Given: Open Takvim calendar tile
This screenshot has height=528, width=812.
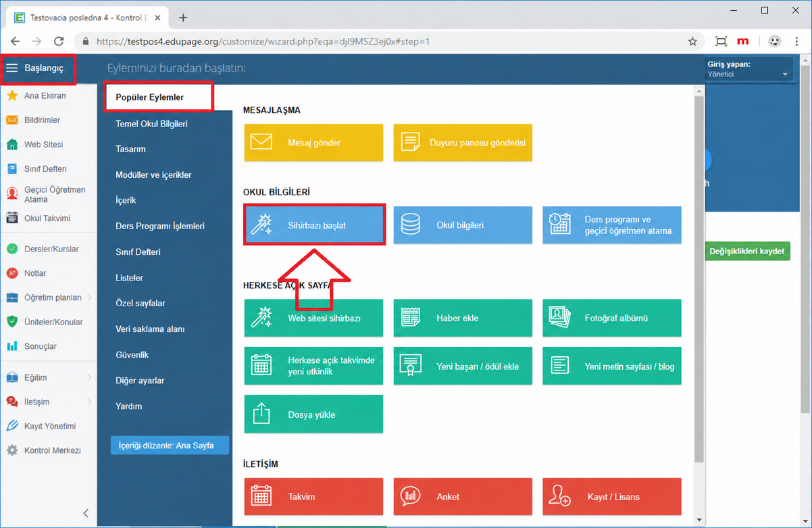Looking at the screenshot, I should [313, 497].
